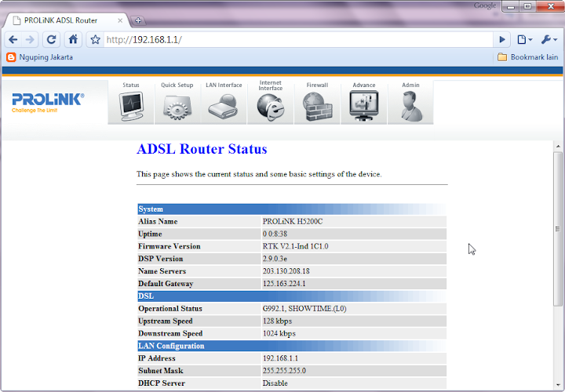Select name server 203.130.208.18
The width and height of the screenshot is (565, 392).
click(x=286, y=271)
